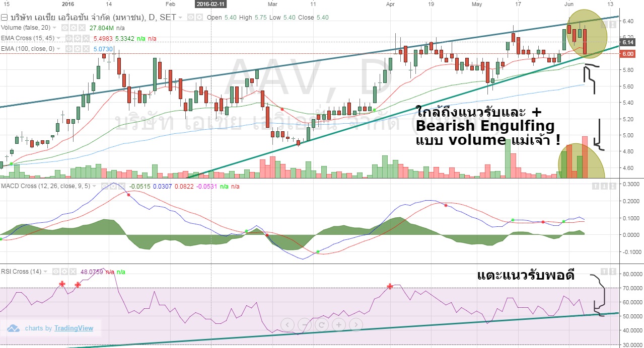Screen dimensions: 644x348
Task: Click the 5.0730 EMA value
Action: pyautogui.click(x=103, y=49)
